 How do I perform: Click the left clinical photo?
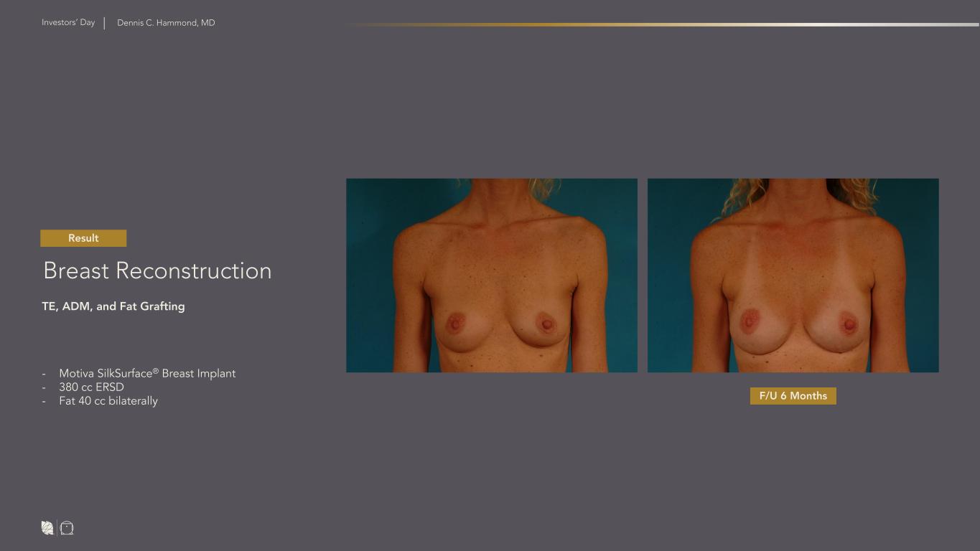(491, 275)
